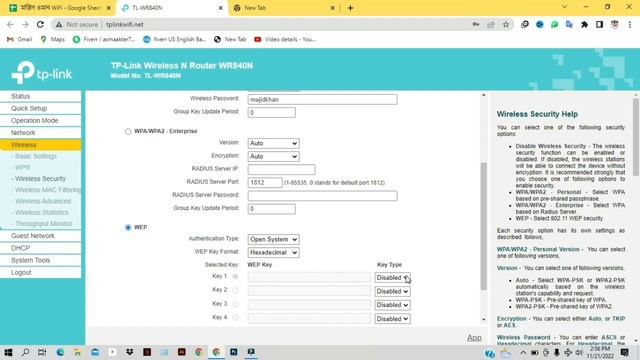
Task: Click the RADIUS Server IP field
Action: tap(281, 169)
